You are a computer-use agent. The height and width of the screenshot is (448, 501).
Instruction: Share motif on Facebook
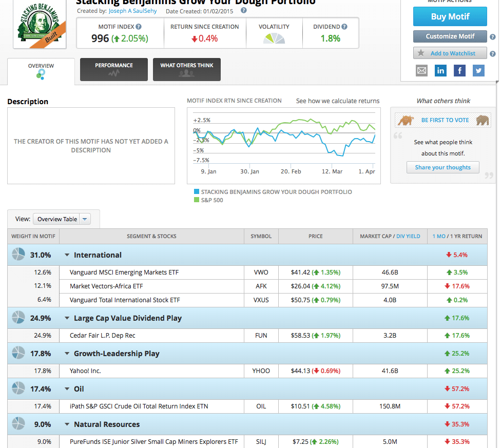459,71
